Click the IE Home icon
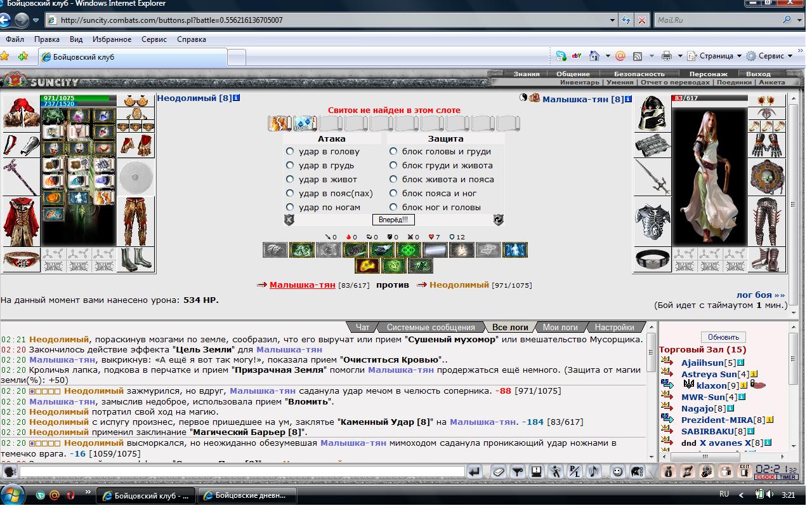Viewport: 812px width, 508px height. [594, 56]
